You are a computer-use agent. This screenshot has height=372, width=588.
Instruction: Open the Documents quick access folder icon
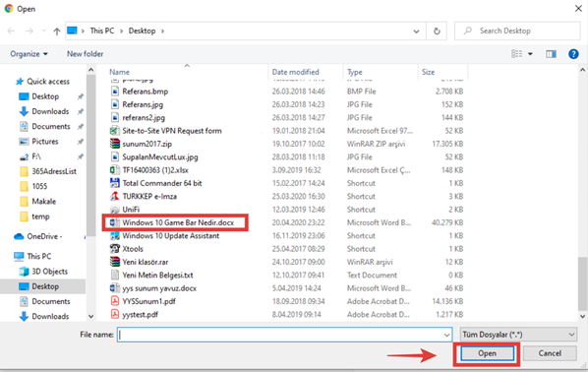click(x=24, y=127)
